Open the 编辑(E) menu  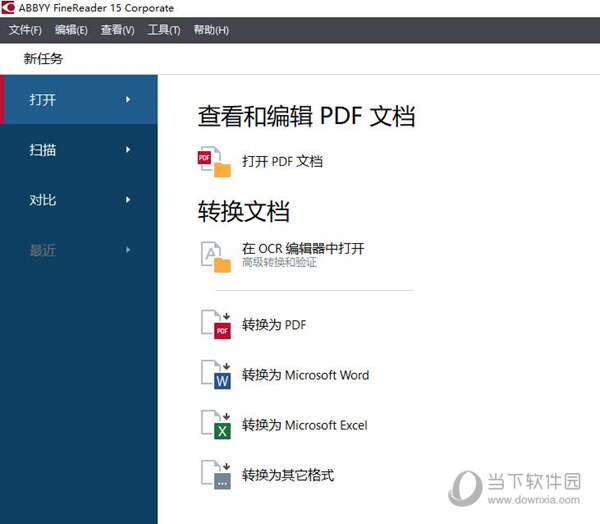(71, 30)
